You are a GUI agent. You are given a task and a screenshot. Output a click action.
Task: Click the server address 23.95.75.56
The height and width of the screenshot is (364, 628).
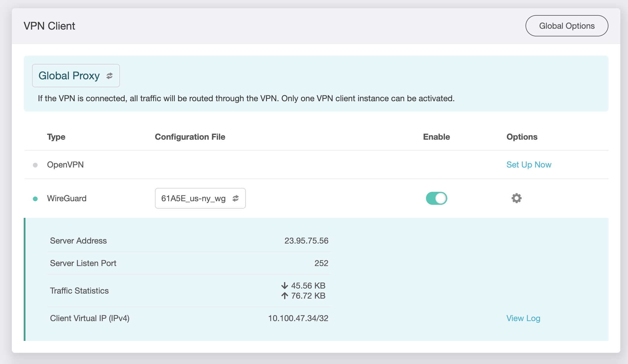pyautogui.click(x=306, y=241)
